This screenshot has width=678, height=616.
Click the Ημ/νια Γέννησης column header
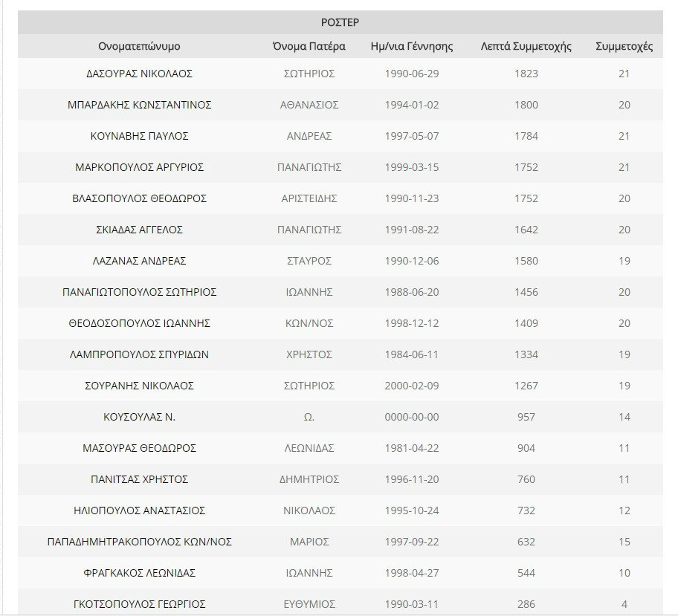pos(412,46)
